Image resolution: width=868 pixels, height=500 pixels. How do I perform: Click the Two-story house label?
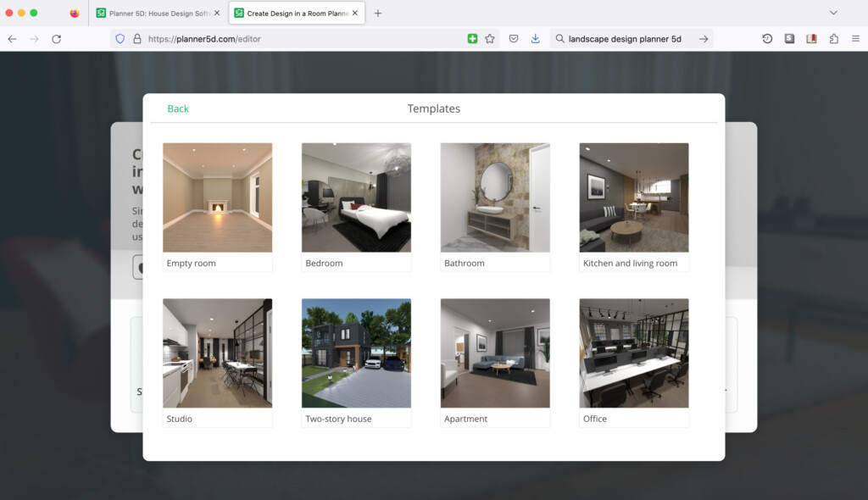[x=338, y=419]
